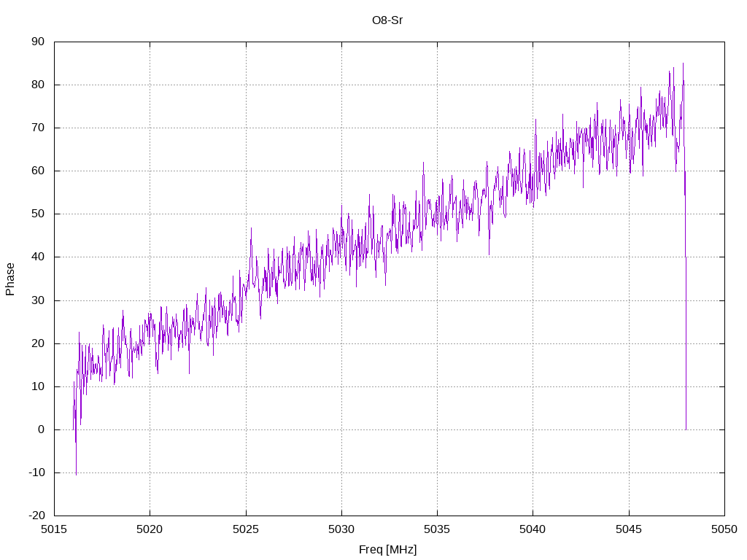Click the Phase axis label
This screenshot has height=560, width=747.
pos(10,279)
